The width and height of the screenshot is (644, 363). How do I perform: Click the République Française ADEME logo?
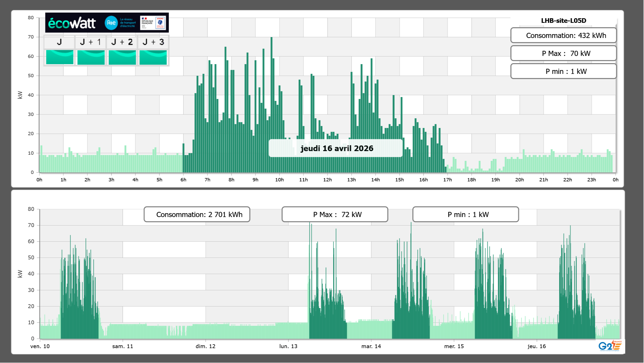tap(153, 23)
